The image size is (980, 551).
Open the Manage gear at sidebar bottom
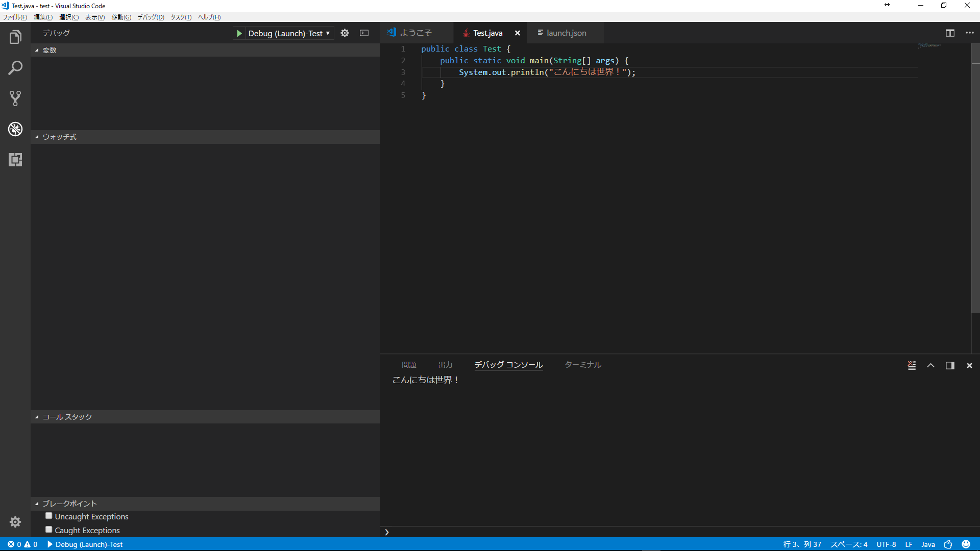pos(15,522)
